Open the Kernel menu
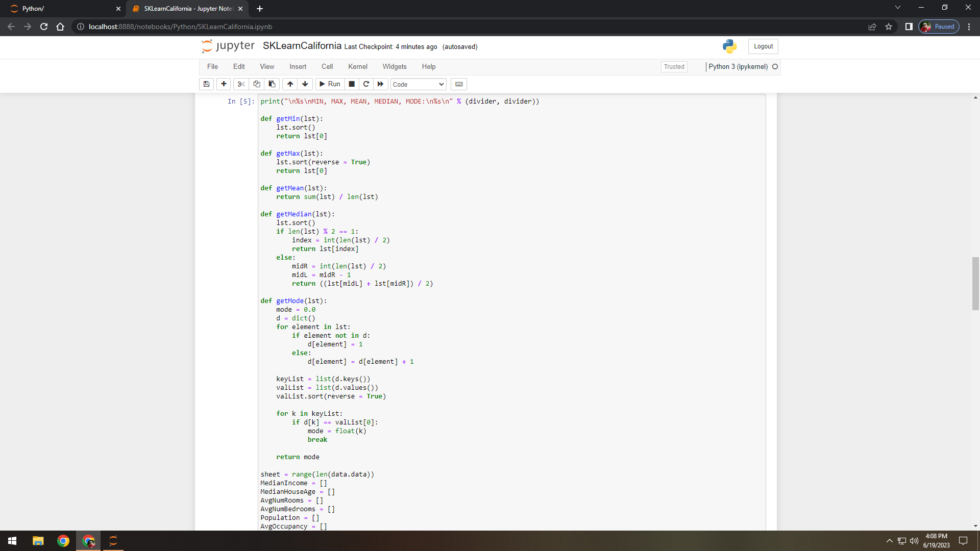Screen dimensions: 980x551 point(357,67)
